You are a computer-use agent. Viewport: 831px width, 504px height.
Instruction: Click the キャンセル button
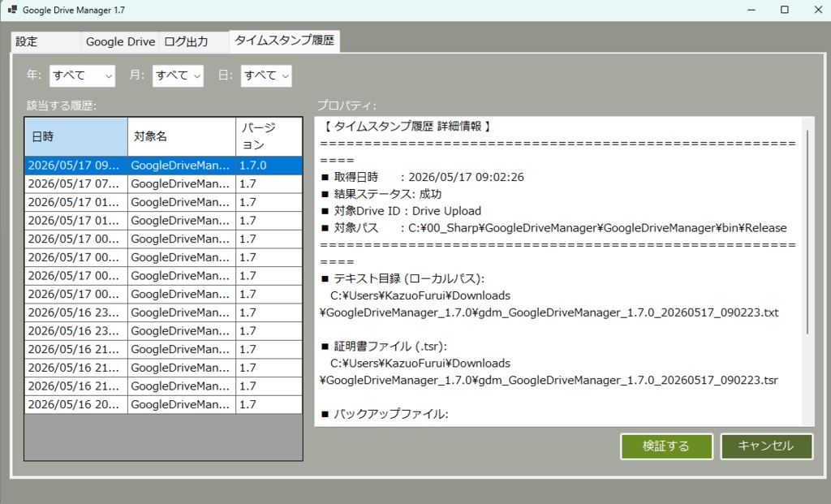[766, 446]
